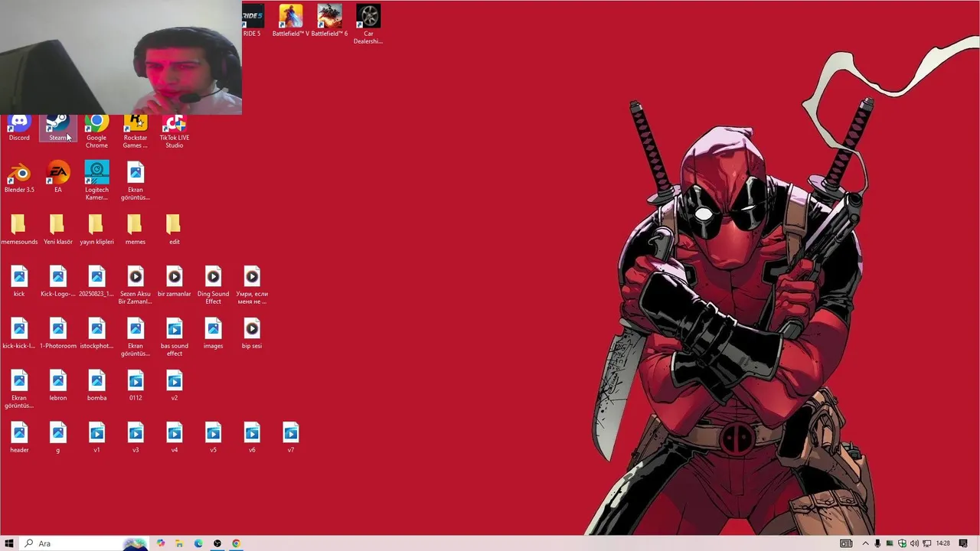The image size is (980, 551).
Task: Select the Google Chrome desktop shortcut
Action: [x=96, y=132]
